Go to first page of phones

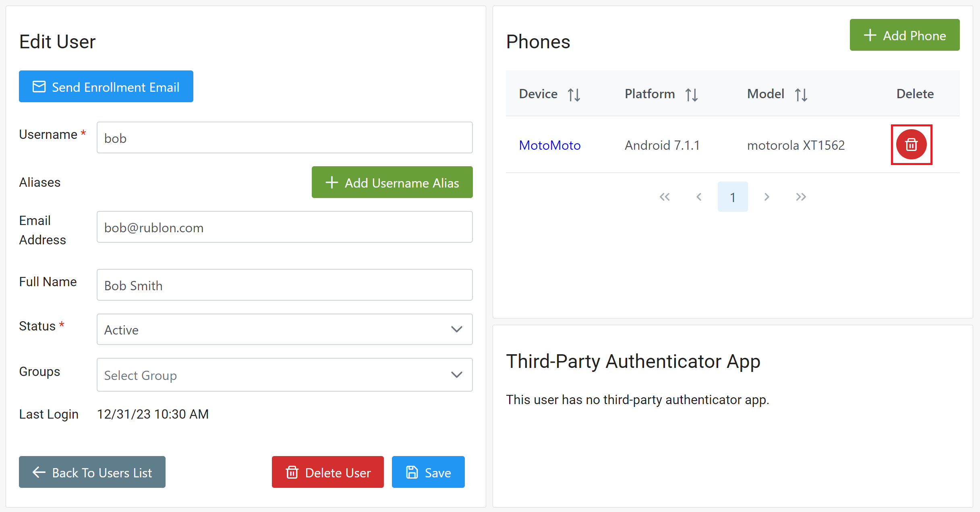pyautogui.click(x=665, y=197)
